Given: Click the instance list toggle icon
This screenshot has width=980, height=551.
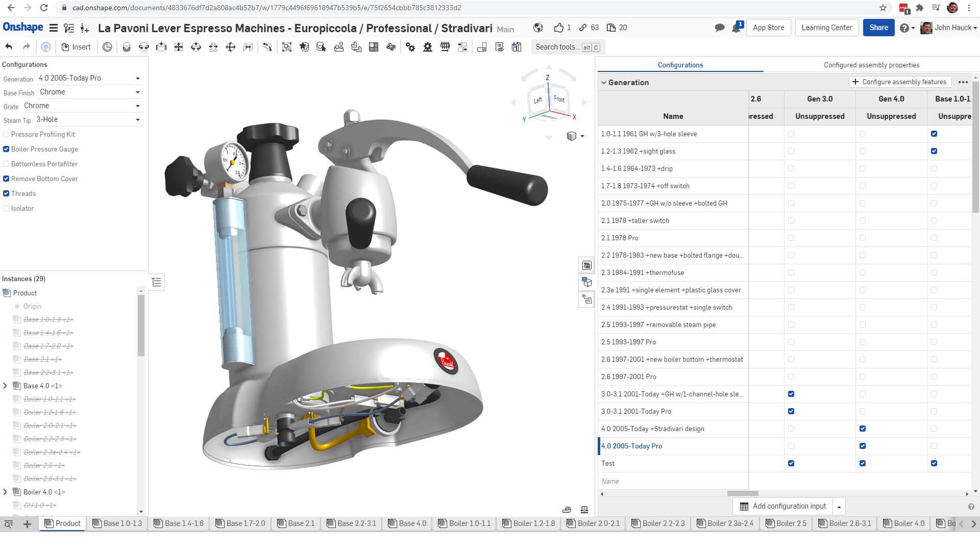Looking at the screenshot, I should tap(157, 282).
